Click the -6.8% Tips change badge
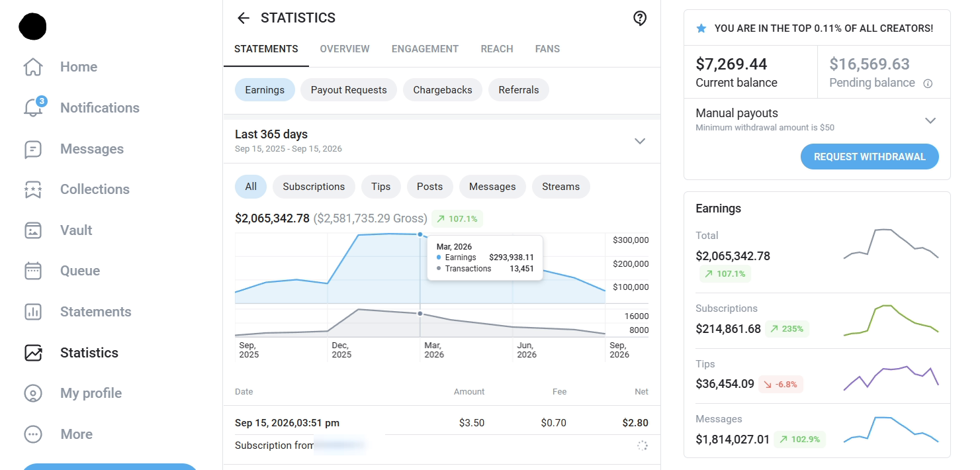Viewport: 980px width, 470px height. pos(781,384)
